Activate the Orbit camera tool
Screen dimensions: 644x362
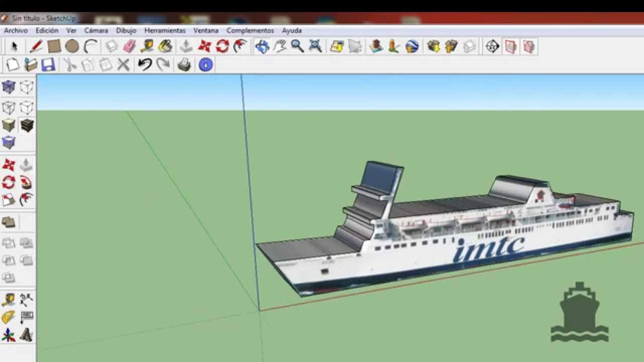click(x=262, y=46)
